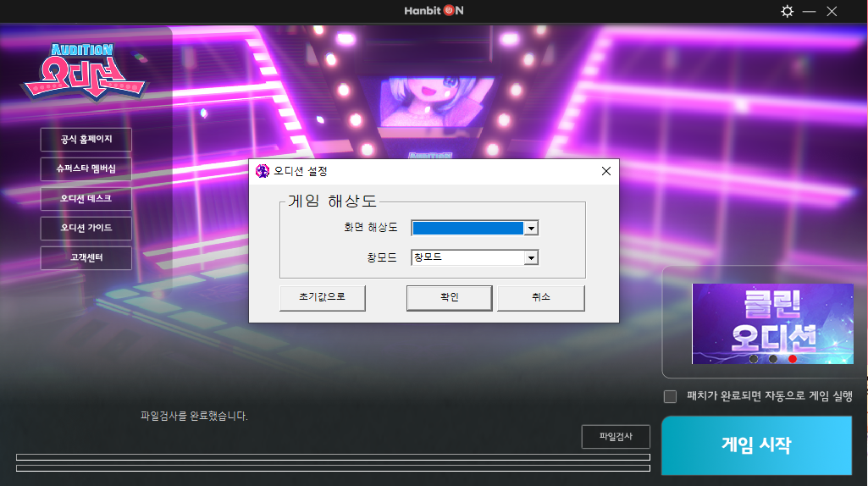The image size is (868, 486).
Task: Open the 공식 홈페이지 link
Action: coord(86,139)
